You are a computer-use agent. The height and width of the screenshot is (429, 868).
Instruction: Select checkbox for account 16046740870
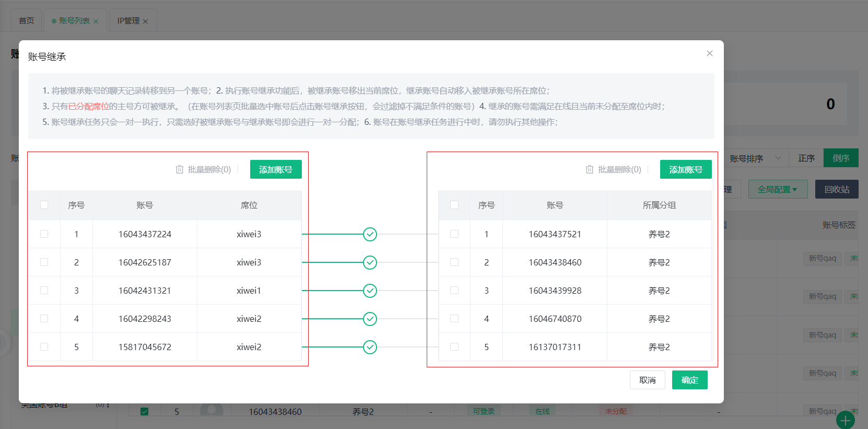454,319
